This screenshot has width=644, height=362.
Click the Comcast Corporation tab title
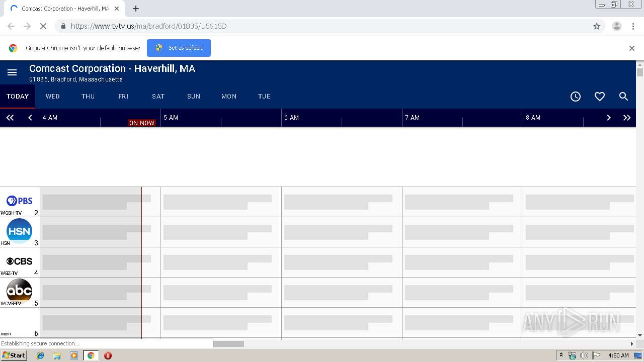[x=65, y=9]
